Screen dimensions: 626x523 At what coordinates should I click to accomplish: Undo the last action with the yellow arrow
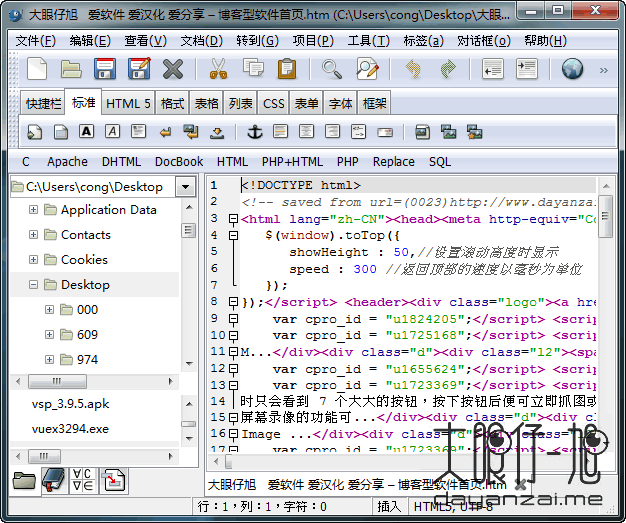(x=413, y=69)
